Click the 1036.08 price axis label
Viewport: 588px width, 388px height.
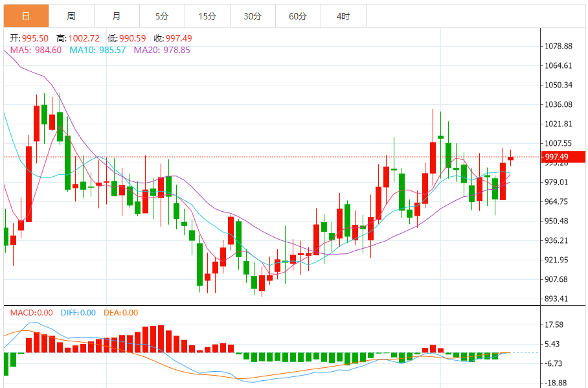[x=559, y=104]
